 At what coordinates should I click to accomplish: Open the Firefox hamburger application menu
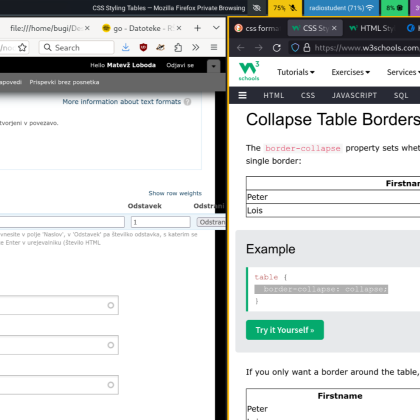(x=214, y=47)
